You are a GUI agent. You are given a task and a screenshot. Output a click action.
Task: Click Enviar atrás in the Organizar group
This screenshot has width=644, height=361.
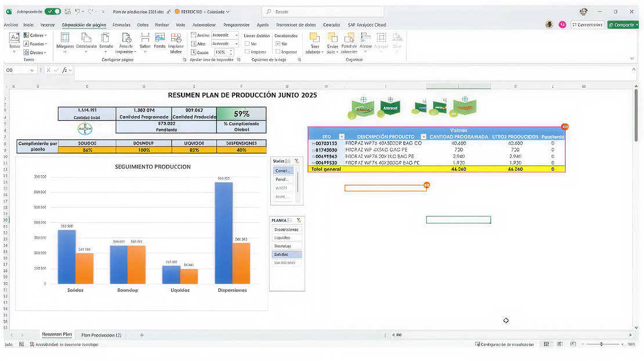tap(332, 43)
